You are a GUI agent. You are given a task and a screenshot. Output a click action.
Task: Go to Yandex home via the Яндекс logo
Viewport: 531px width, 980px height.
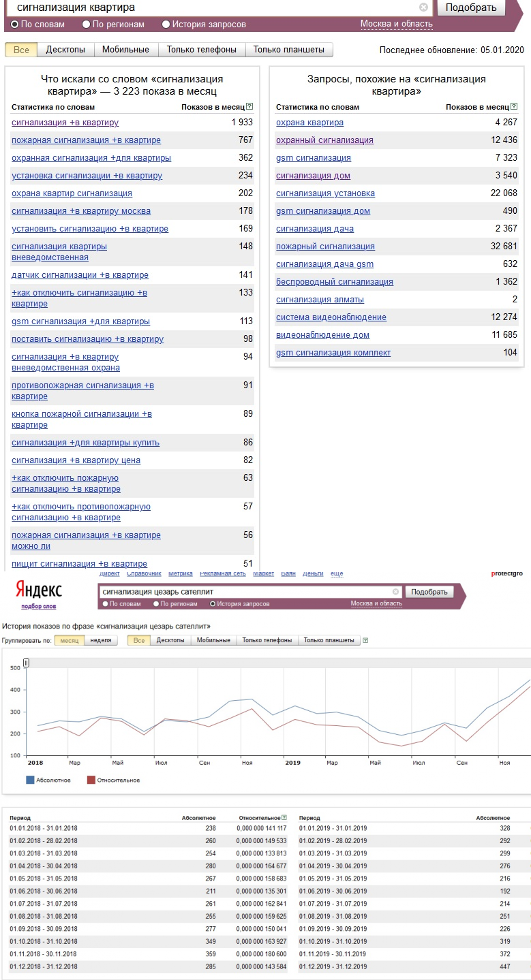39,590
